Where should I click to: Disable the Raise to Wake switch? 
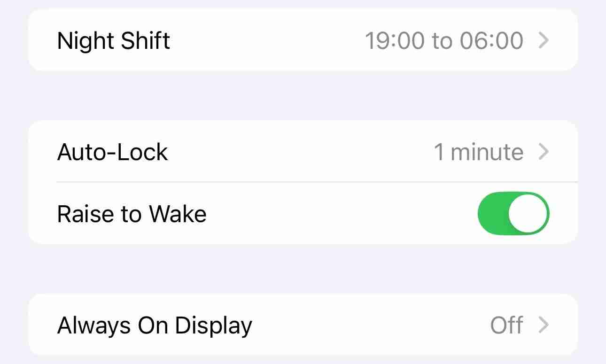(x=513, y=213)
